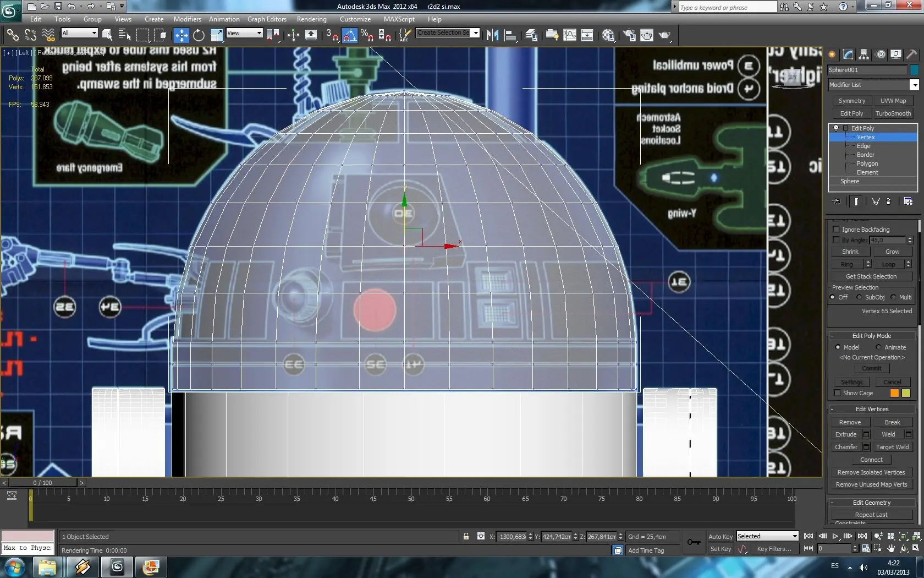The image size is (924, 578).
Task: Open the Modifier List dropdown
Action: [914, 85]
